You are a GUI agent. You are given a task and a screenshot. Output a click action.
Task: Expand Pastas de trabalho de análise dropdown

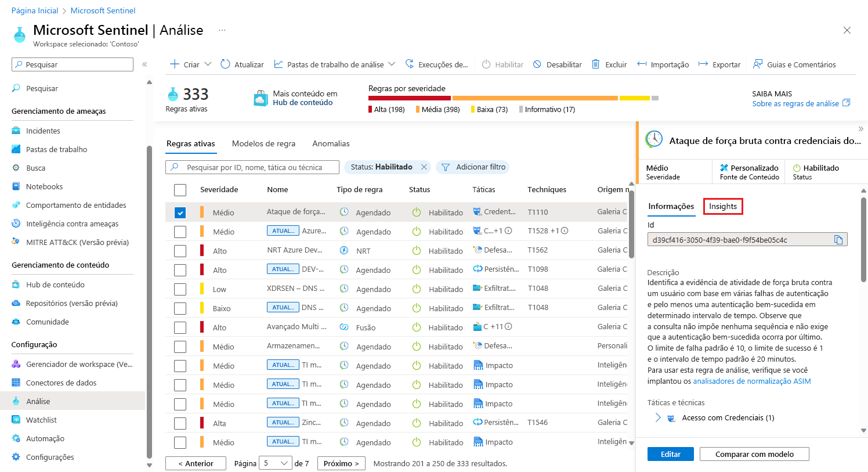pyautogui.click(x=392, y=64)
